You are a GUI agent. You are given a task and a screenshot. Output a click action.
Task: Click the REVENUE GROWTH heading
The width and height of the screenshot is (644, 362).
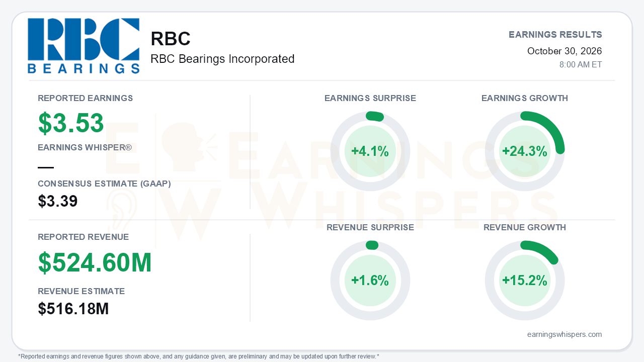(525, 227)
